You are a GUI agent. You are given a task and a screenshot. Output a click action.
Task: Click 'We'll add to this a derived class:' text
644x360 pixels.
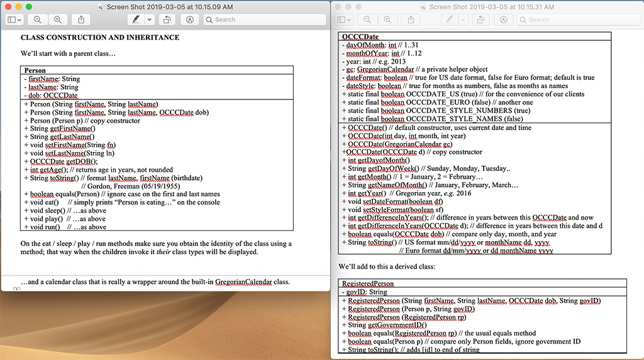[387, 266]
